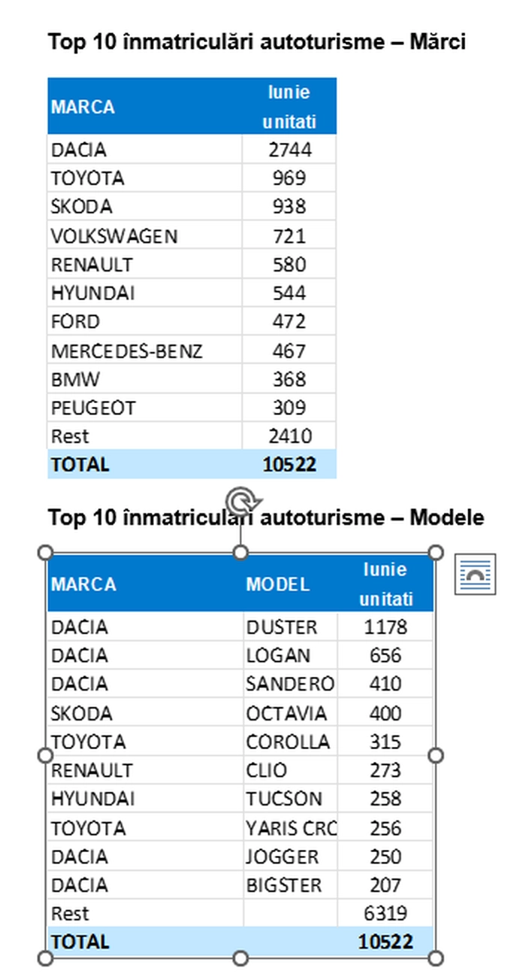Click the bottom-right resize handle of the Modele table

(436, 957)
